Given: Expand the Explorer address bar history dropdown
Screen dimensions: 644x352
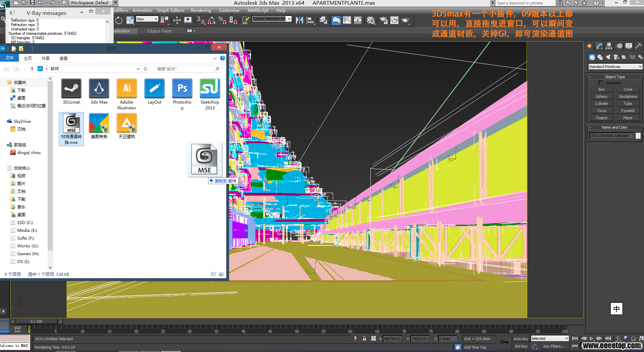Looking at the screenshot, I should 138,69.
